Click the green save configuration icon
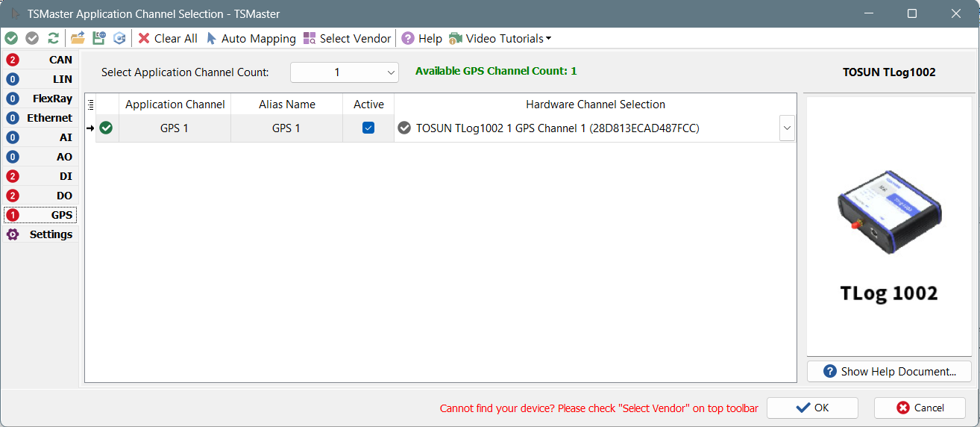980x427 pixels. click(98, 38)
